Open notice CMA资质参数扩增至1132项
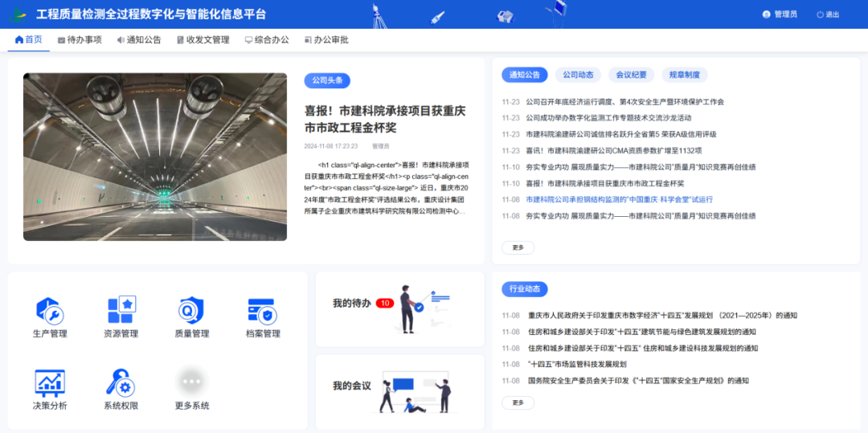868x433 pixels. point(613,150)
